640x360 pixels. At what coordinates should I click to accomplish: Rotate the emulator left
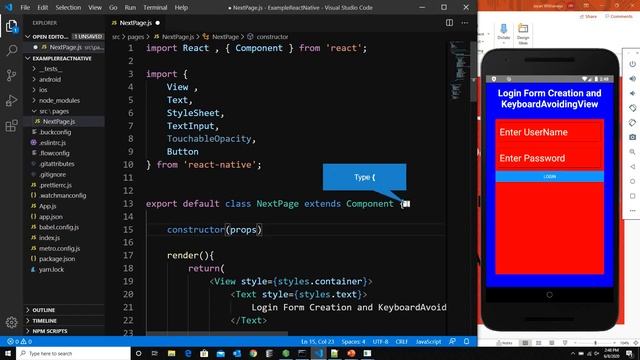click(632, 108)
